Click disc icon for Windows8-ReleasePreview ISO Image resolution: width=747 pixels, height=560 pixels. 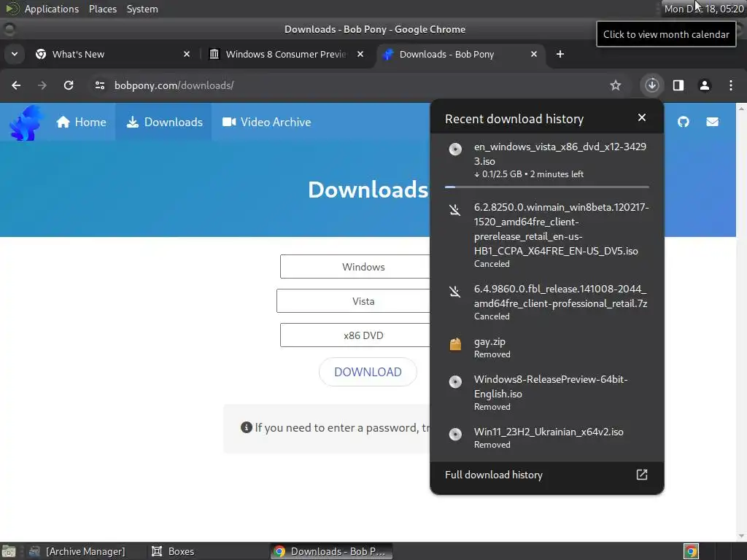[x=455, y=381]
